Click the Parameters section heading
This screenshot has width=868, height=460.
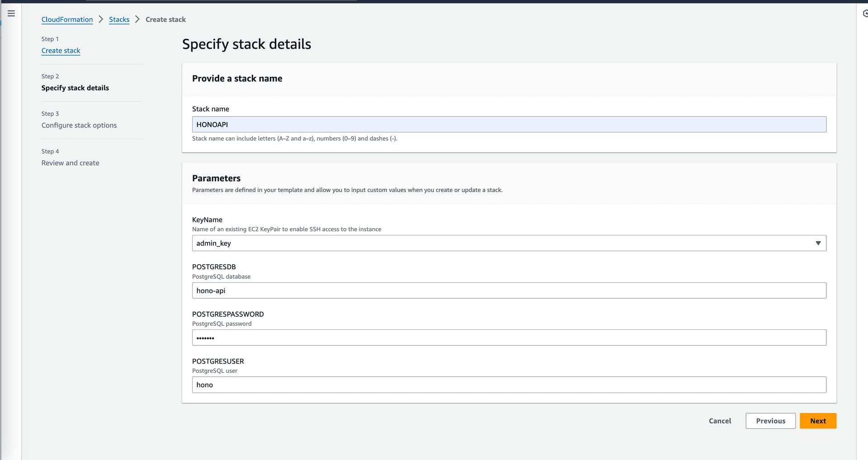[x=216, y=178]
